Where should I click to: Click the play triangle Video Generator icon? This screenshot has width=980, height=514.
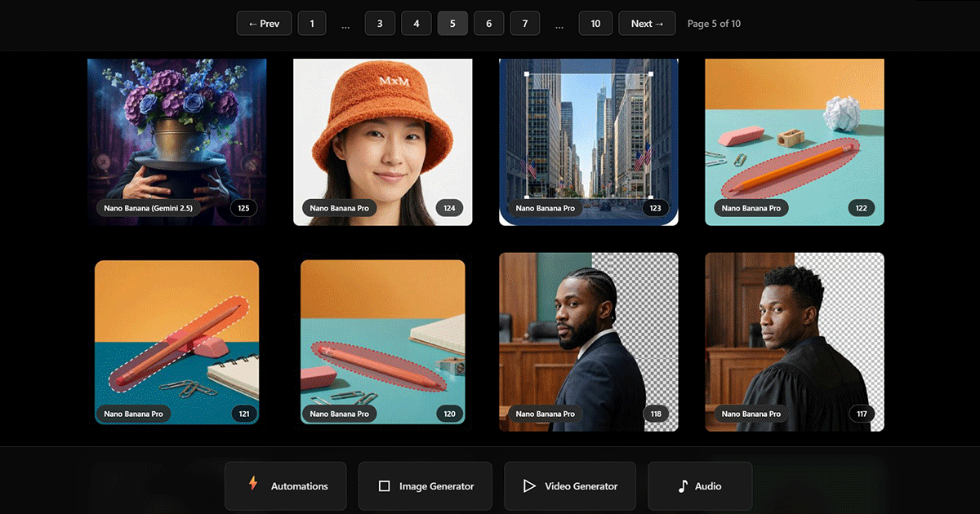coord(529,486)
